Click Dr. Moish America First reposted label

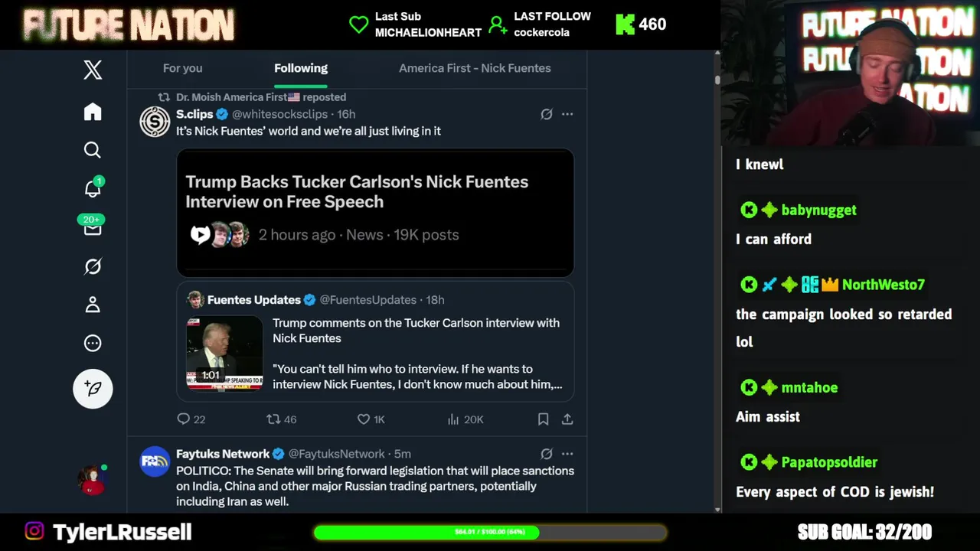point(260,97)
